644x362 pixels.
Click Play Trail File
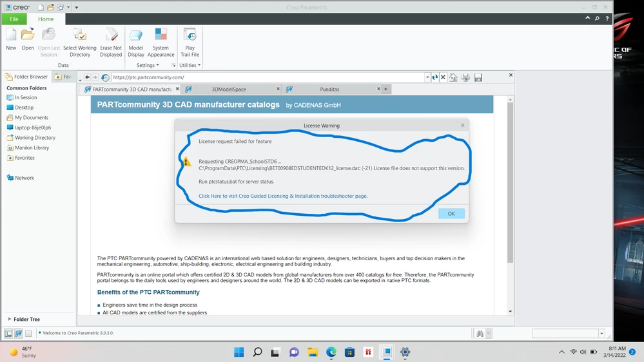coord(190,43)
